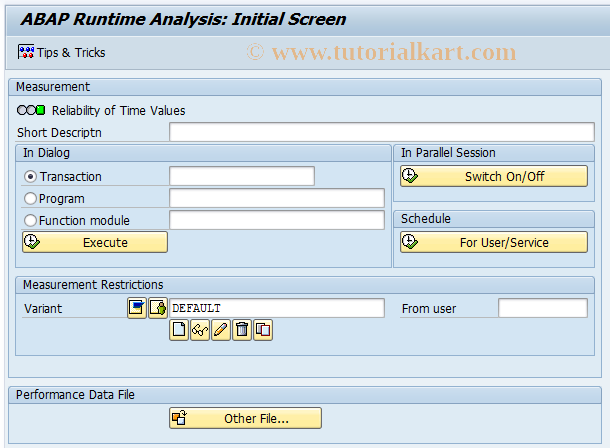Schedule measurement For User/Service
This screenshot has height=448, width=610.
coord(494,242)
